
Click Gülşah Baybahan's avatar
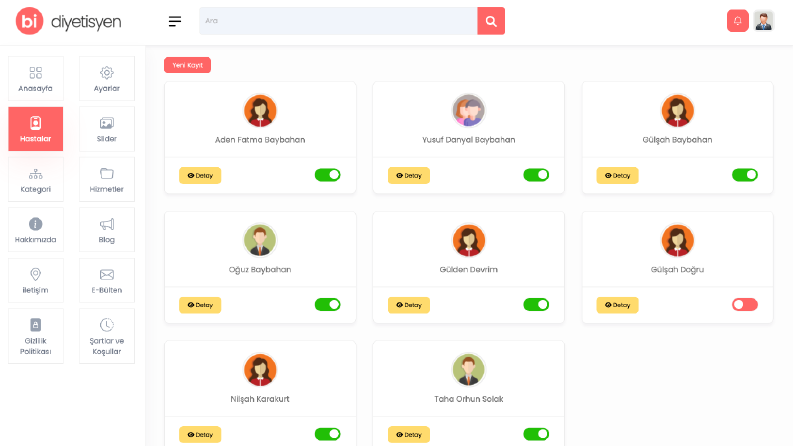click(x=678, y=111)
